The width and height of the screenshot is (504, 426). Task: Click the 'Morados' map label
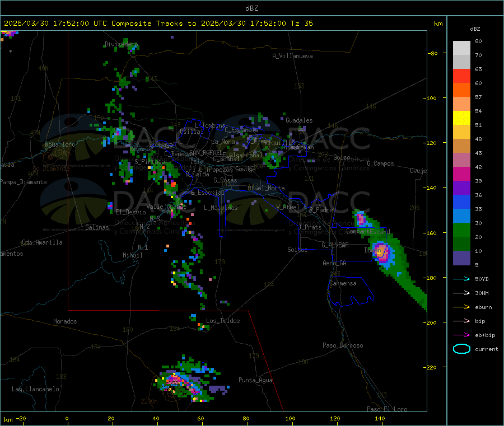coord(65,321)
